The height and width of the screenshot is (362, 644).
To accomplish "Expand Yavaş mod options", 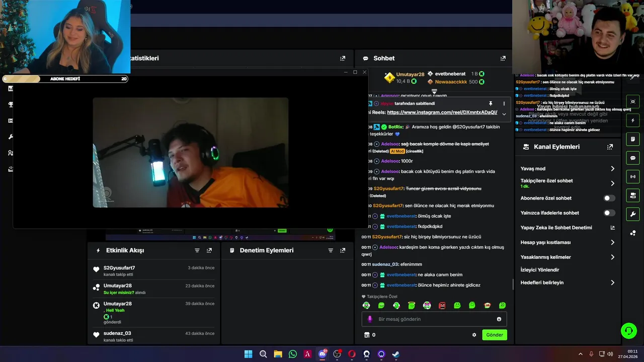I will click(612, 168).
